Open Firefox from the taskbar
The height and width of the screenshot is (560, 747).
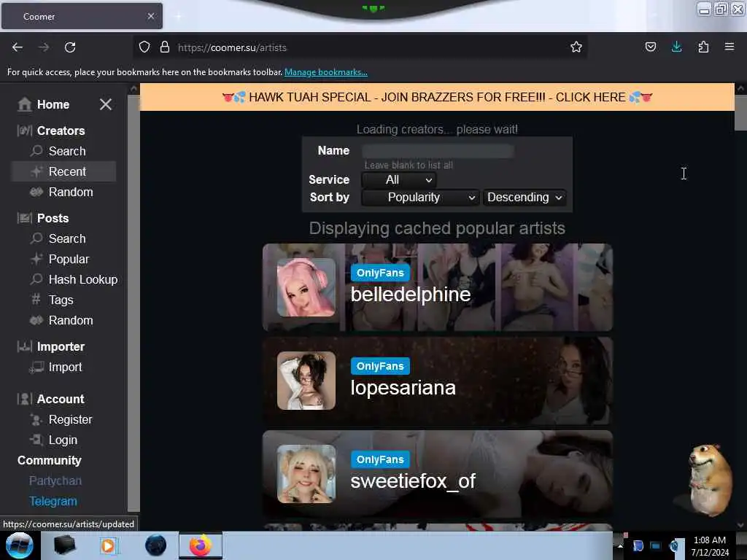[x=200, y=545]
